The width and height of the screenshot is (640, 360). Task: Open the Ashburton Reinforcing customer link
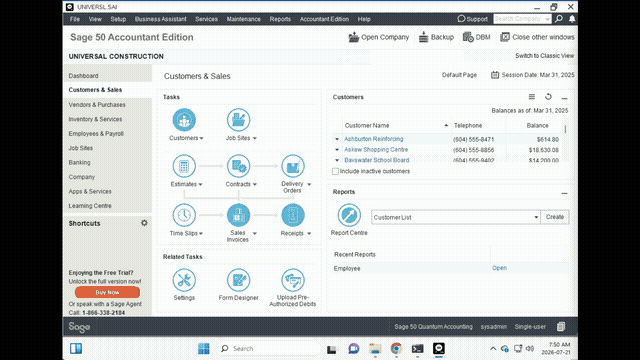373,139
